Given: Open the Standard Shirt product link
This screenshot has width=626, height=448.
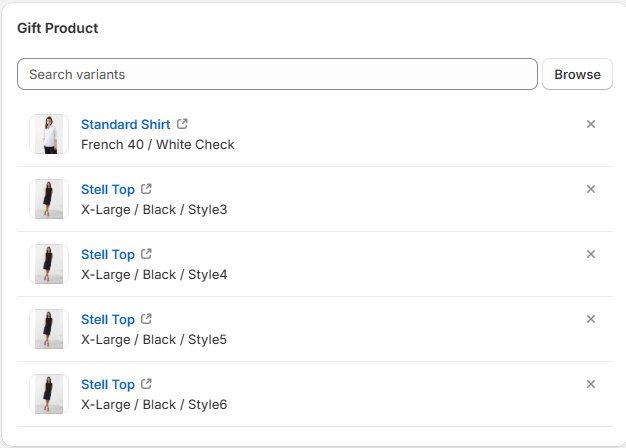Looking at the screenshot, I should tap(125, 124).
